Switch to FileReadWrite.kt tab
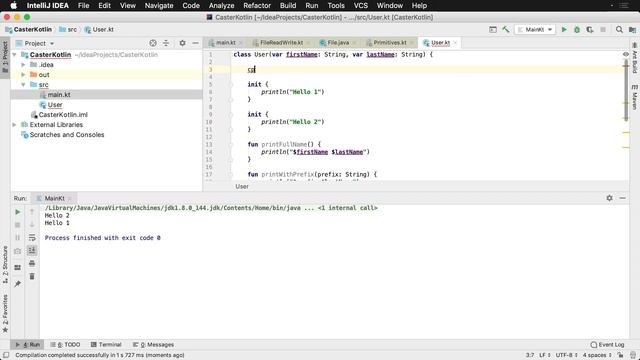This screenshot has width=640, height=360. point(282,42)
